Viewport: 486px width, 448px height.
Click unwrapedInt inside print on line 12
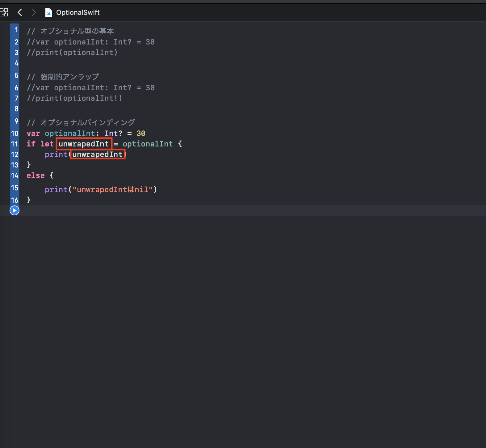98,154
